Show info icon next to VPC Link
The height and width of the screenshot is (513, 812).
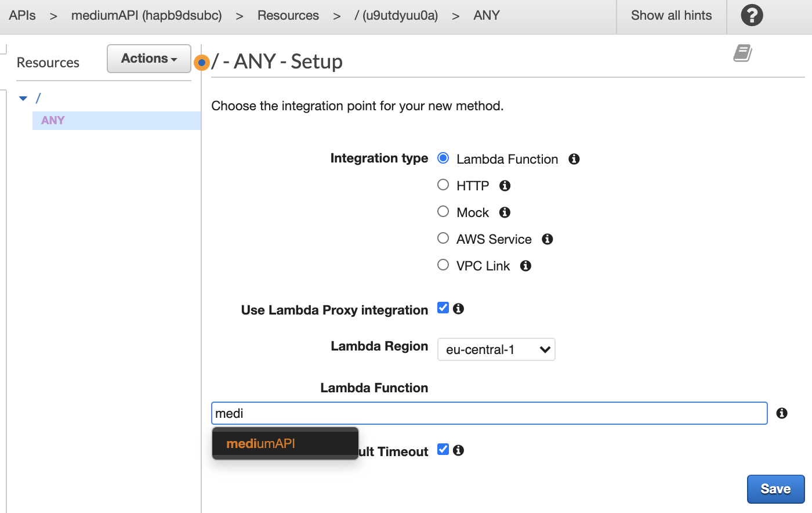pos(526,266)
